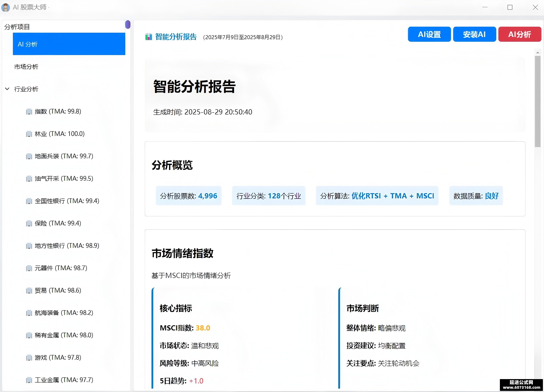Click the report pane vertical scrollbar thumb
Screen dimensions: 544x392
click(538, 101)
